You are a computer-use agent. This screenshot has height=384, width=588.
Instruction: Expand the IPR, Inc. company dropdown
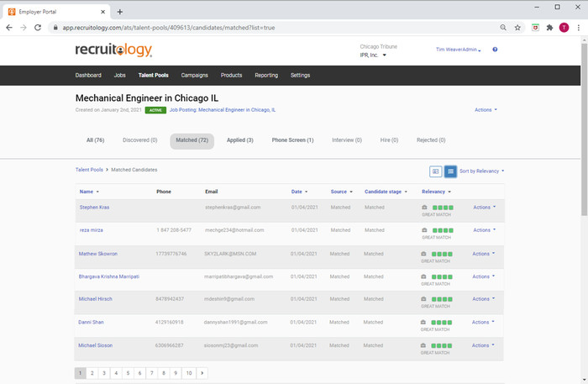[x=373, y=55]
